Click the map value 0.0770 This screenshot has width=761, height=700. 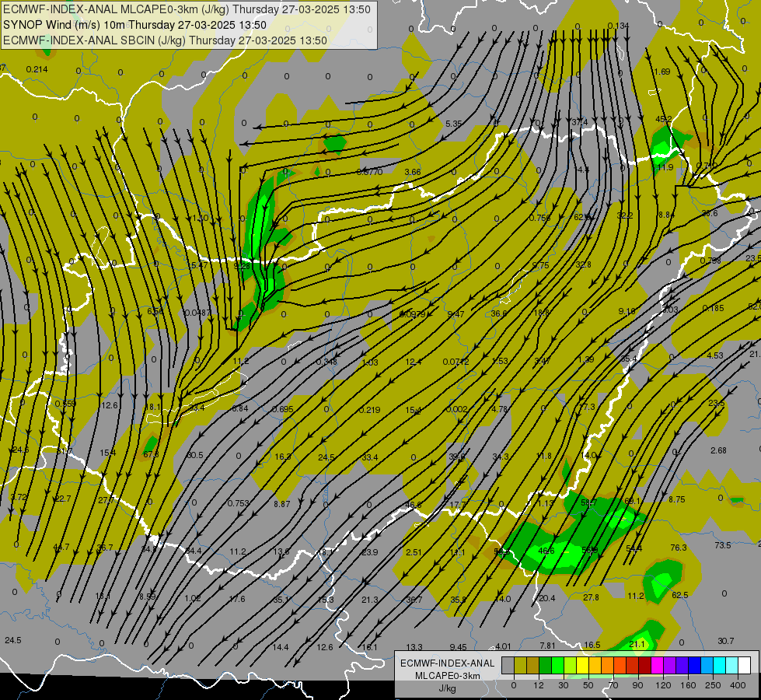pyautogui.click(x=370, y=172)
